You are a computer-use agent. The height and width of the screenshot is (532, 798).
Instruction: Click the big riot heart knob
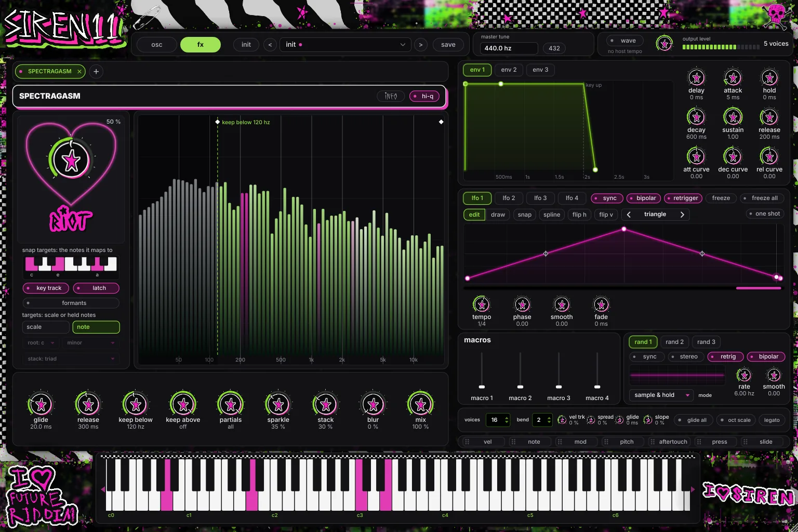click(71, 161)
